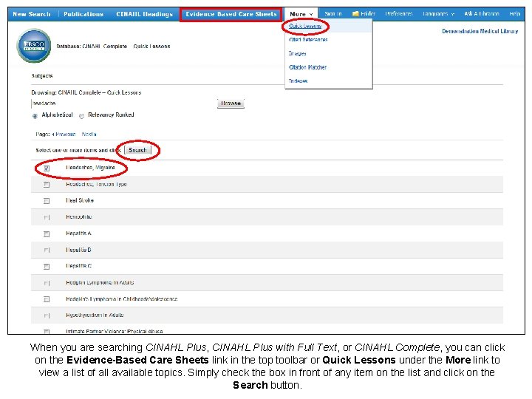Click Hepatitis A topic text
Screen dimensions: 532x399
(x=78, y=233)
